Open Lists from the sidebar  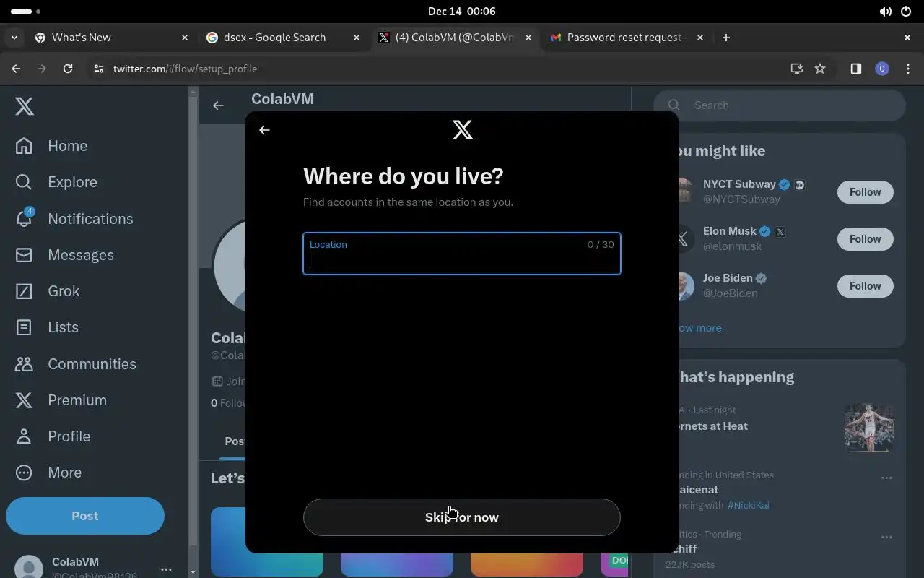pyautogui.click(x=46, y=327)
